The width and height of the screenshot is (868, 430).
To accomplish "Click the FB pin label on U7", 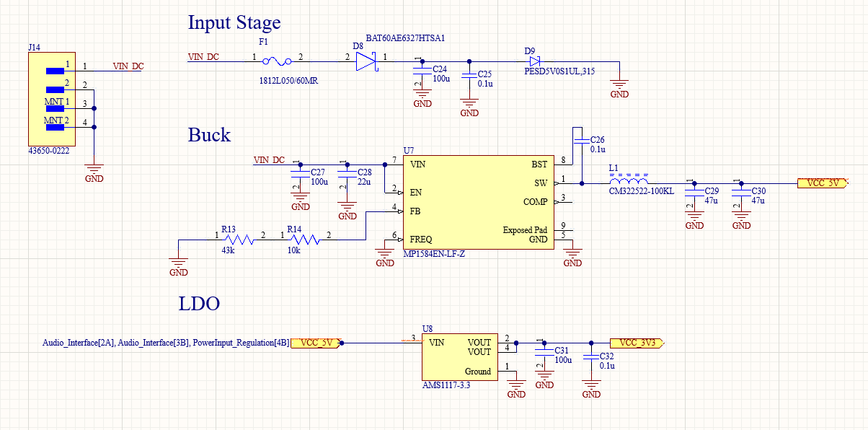I will coord(415,211).
